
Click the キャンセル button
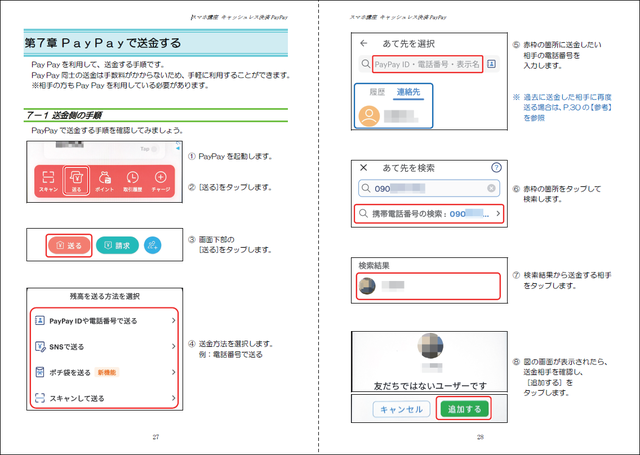point(401,409)
